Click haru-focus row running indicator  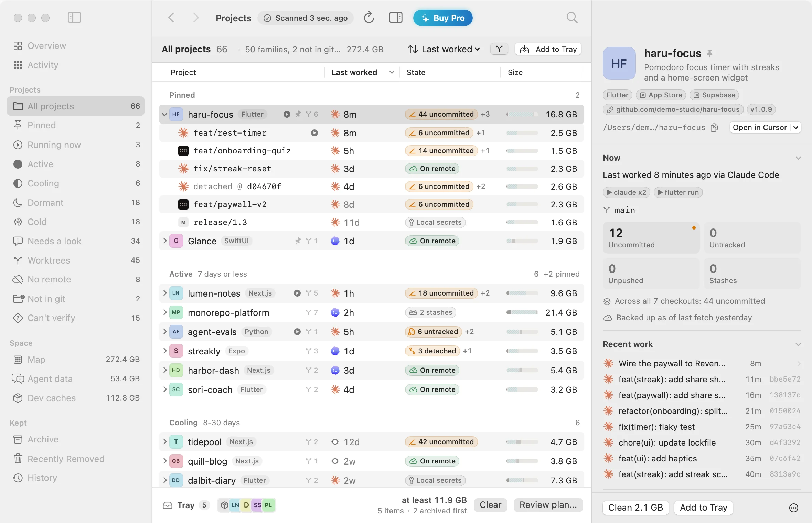[287, 114]
